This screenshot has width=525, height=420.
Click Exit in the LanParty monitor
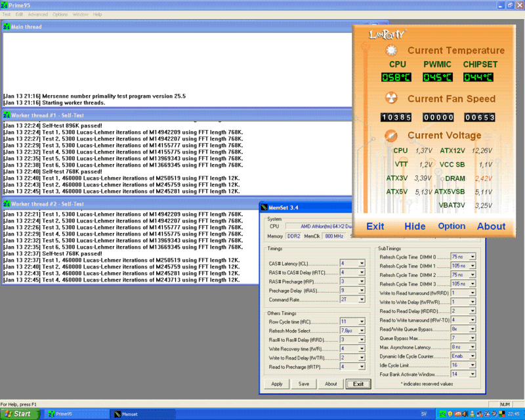tap(375, 226)
